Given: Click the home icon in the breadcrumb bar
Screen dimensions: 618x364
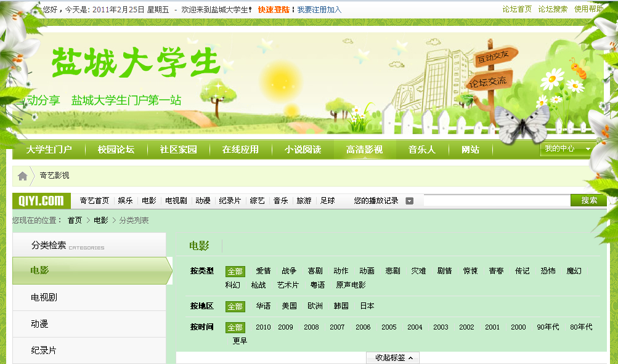Looking at the screenshot, I should (x=22, y=176).
